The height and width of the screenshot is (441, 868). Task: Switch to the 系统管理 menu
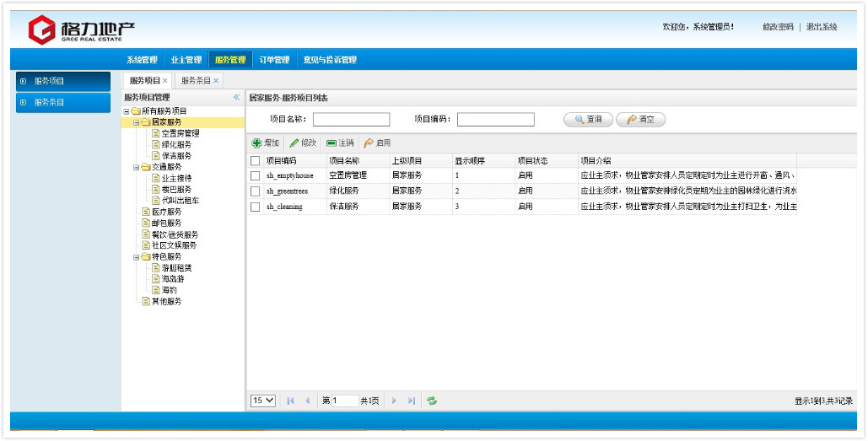pyautogui.click(x=142, y=60)
